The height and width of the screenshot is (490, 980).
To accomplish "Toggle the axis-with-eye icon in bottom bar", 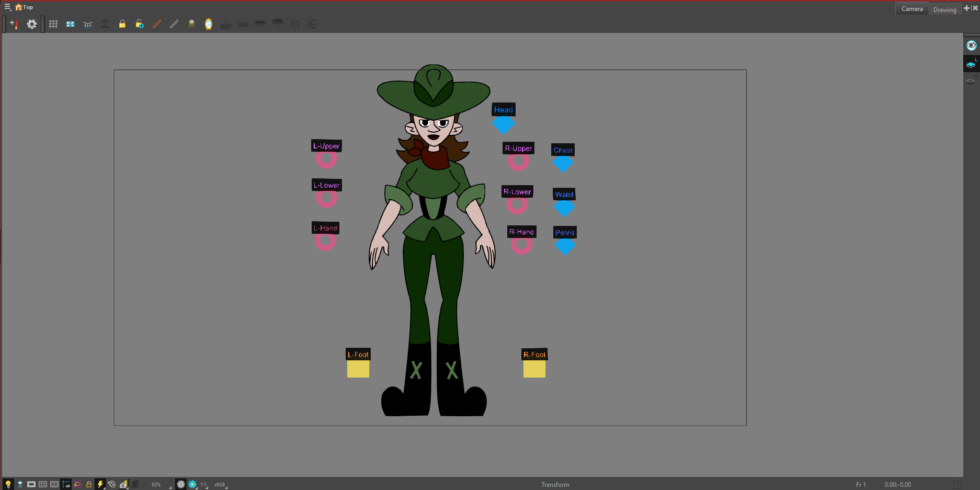I will click(x=66, y=484).
